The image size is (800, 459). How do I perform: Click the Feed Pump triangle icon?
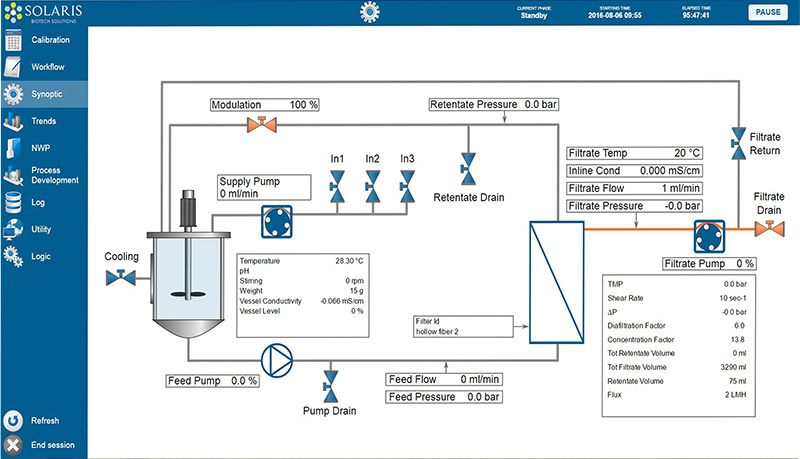click(277, 361)
